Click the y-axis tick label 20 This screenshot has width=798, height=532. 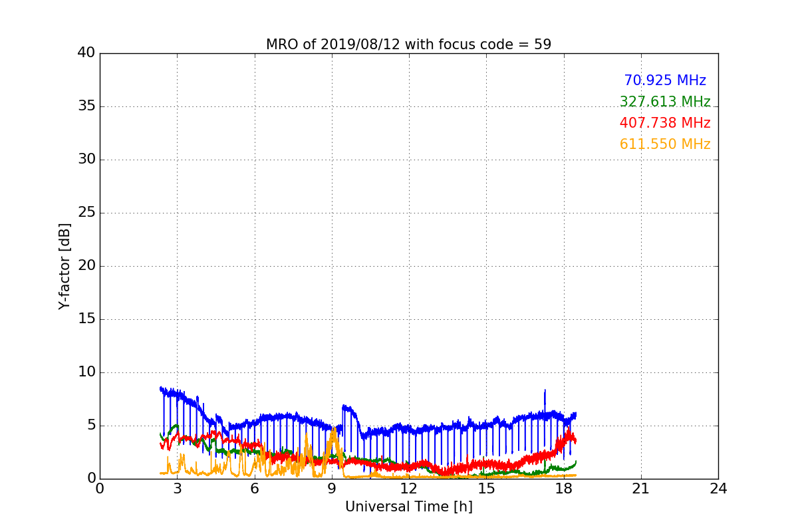86,266
